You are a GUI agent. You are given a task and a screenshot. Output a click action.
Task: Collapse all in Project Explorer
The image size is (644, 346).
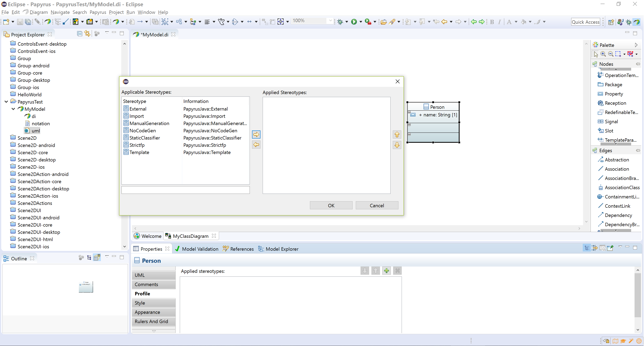point(79,34)
